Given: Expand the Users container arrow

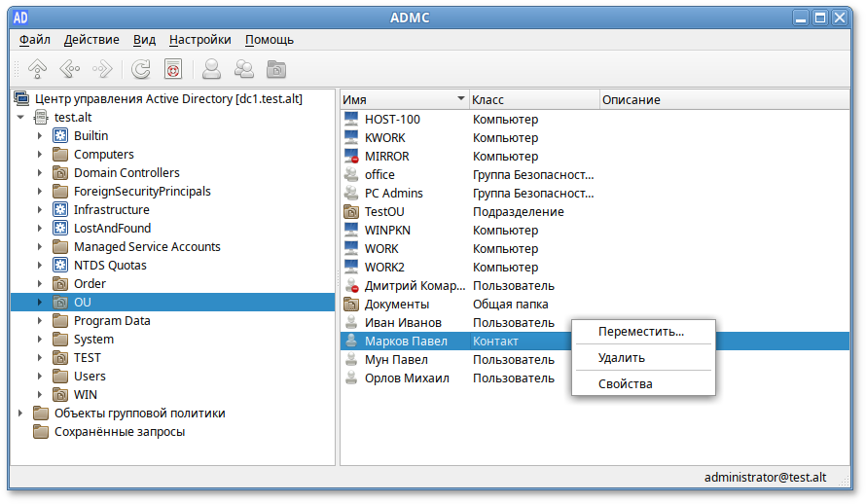Looking at the screenshot, I should [x=40, y=377].
